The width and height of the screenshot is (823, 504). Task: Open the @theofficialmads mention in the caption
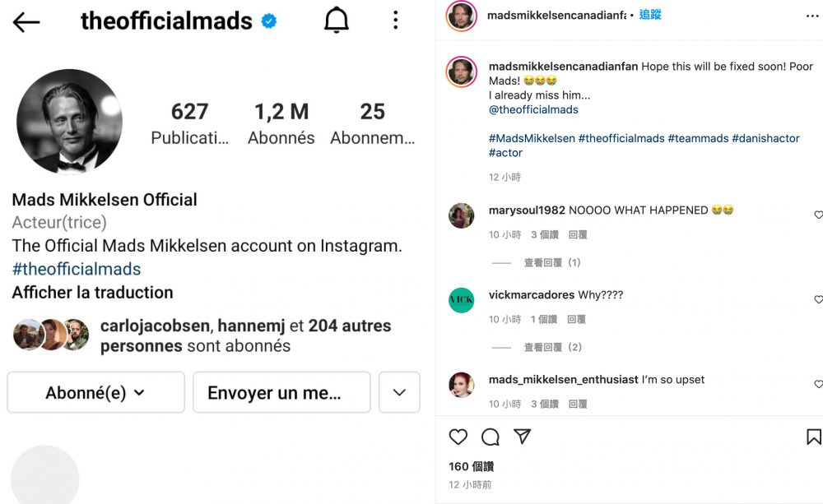pyautogui.click(x=533, y=109)
